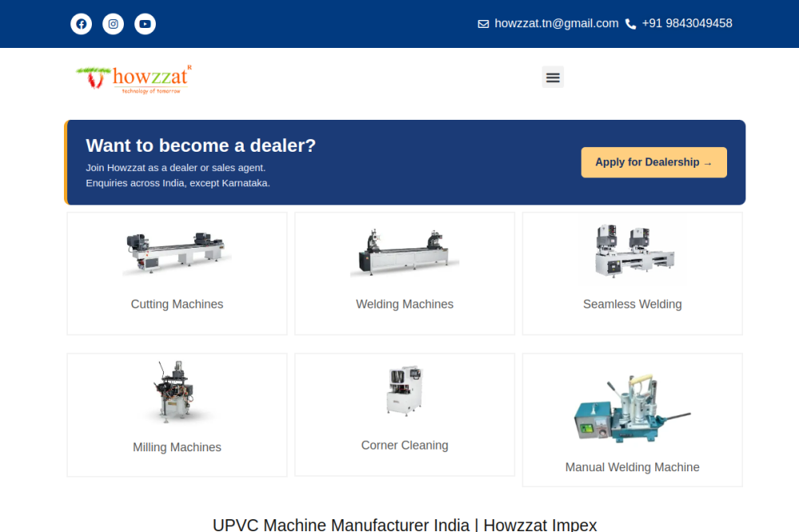Click UPVC Machine Manufacturer India heading

click(x=404, y=524)
